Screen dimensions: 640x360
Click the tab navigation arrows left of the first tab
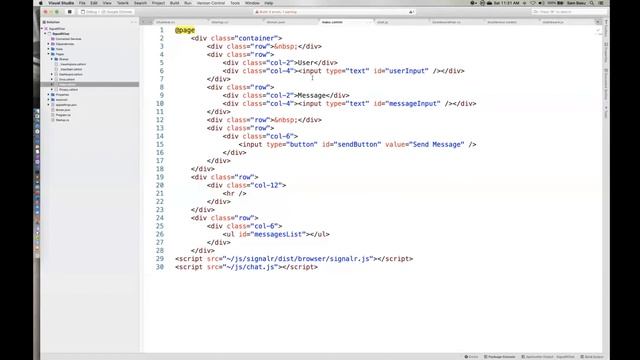tap(147, 22)
